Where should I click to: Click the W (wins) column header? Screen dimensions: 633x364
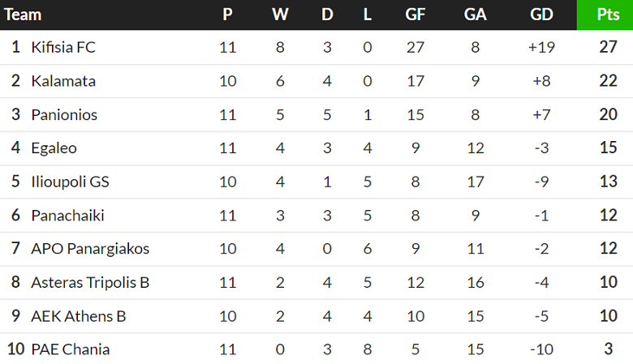(280, 15)
